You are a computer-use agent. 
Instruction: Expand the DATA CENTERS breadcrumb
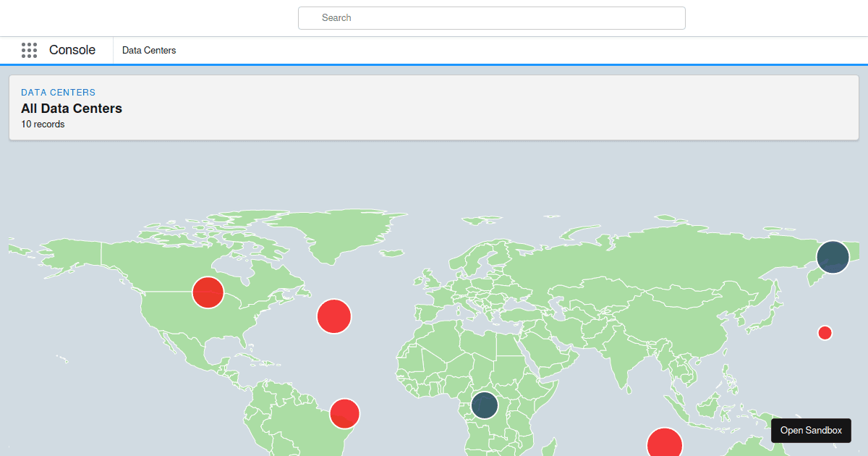(x=58, y=92)
